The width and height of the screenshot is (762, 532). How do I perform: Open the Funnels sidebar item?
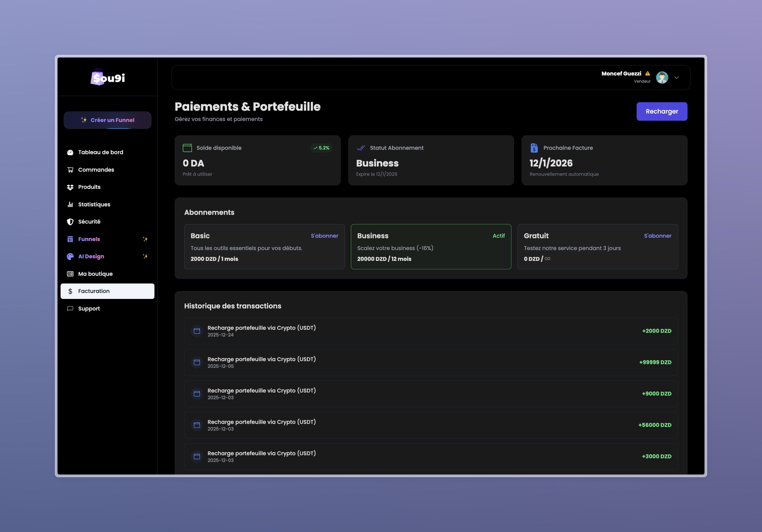89,239
